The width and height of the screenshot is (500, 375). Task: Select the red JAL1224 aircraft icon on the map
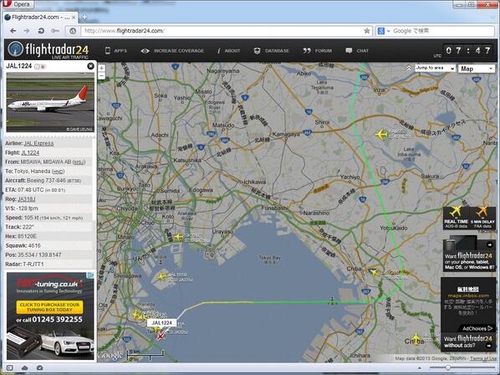point(161,336)
